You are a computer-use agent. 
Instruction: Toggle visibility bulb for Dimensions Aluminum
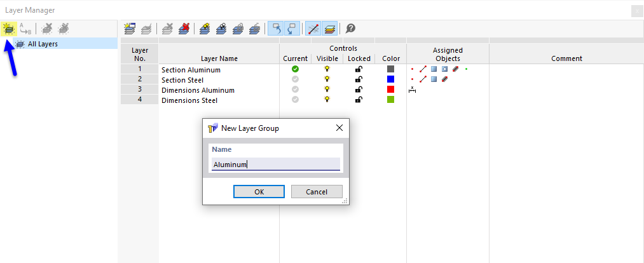pyautogui.click(x=327, y=89)
